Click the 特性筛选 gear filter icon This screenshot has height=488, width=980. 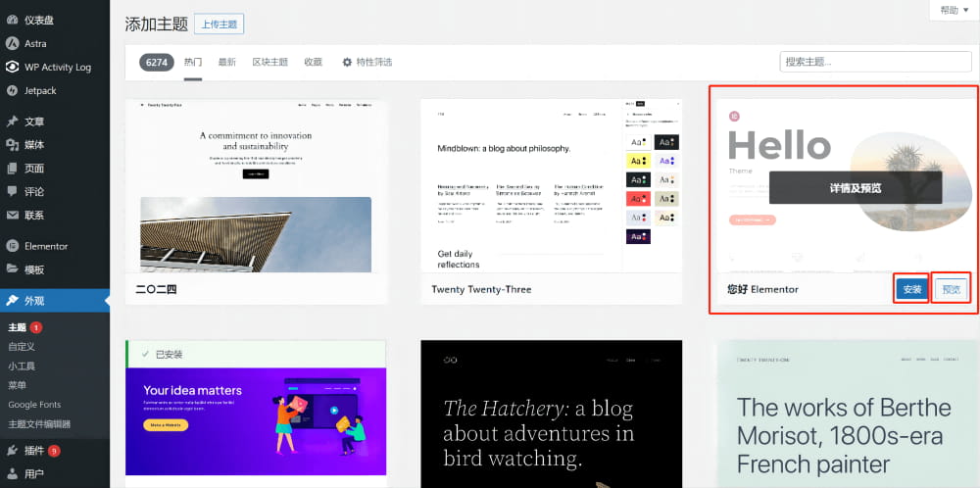[347, 62]
